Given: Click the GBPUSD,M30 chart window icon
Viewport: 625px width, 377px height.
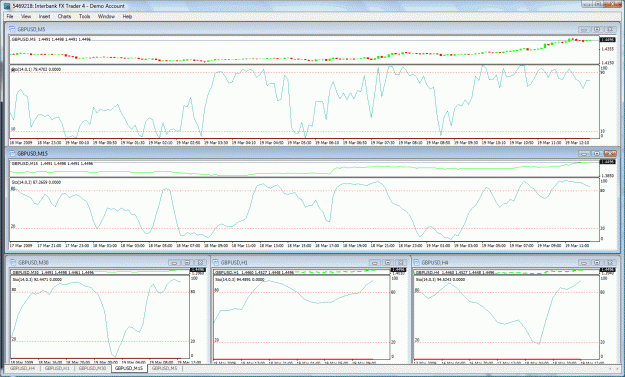Looking at the screenshot, I should [13, 262].
